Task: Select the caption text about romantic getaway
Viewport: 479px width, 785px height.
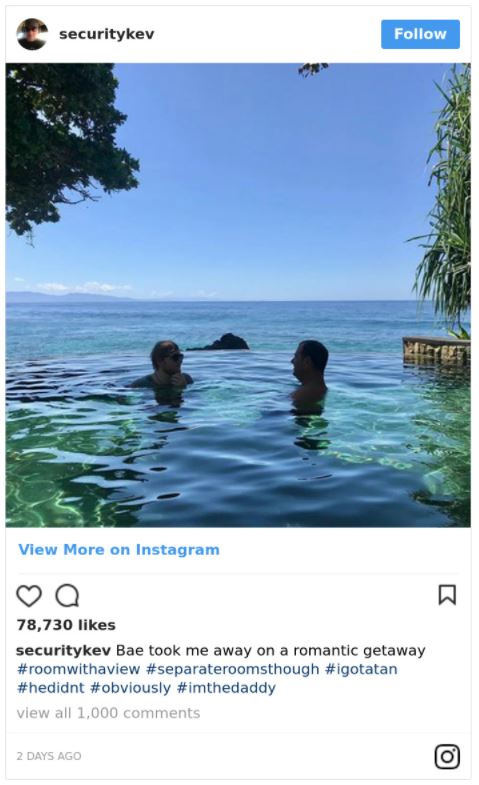Action: 271,650
